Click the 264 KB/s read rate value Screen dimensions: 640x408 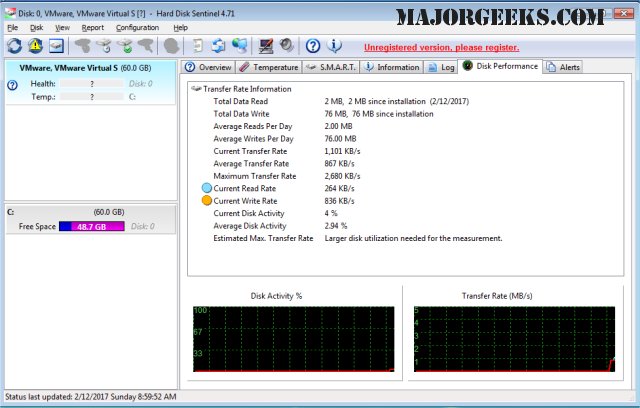pyautogui.click(x=340, y=188)
